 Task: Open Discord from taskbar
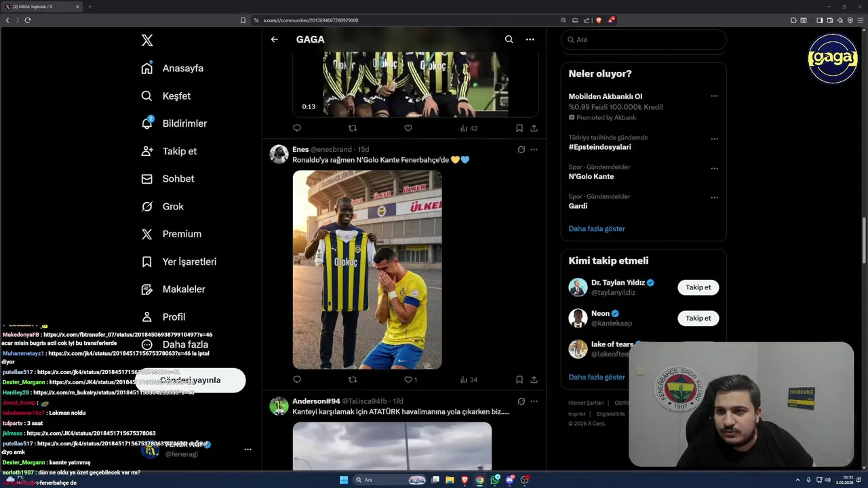(510, 480)
